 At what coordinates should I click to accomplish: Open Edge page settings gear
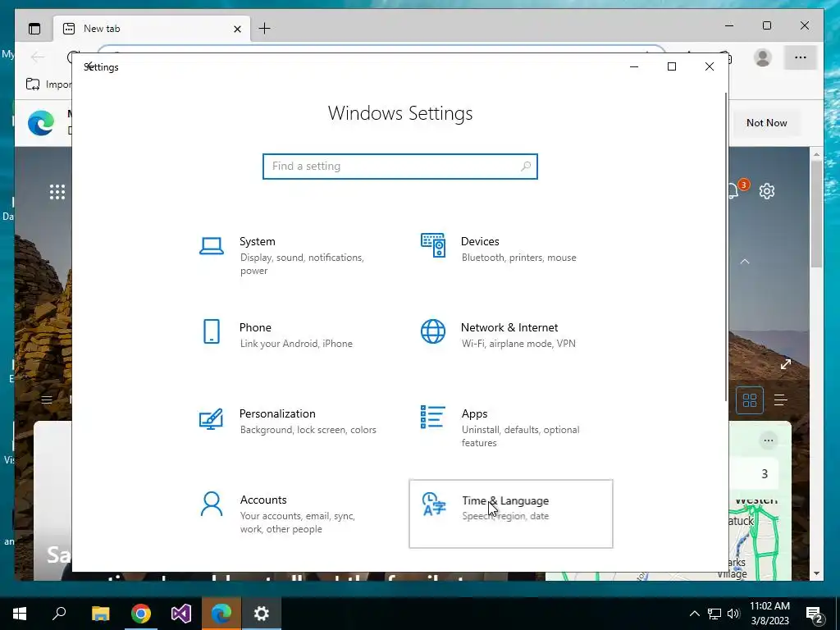pyautogui.click(x=767, y=191)
